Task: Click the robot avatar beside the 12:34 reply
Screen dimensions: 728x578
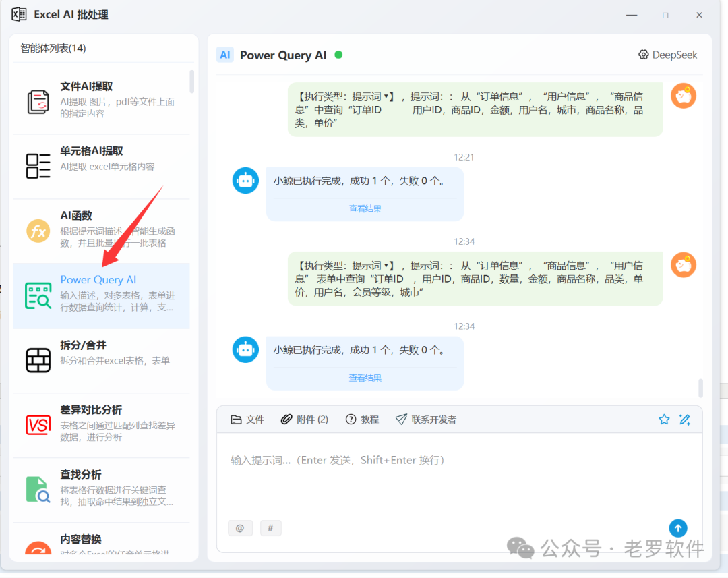Action: coord(245,349)
